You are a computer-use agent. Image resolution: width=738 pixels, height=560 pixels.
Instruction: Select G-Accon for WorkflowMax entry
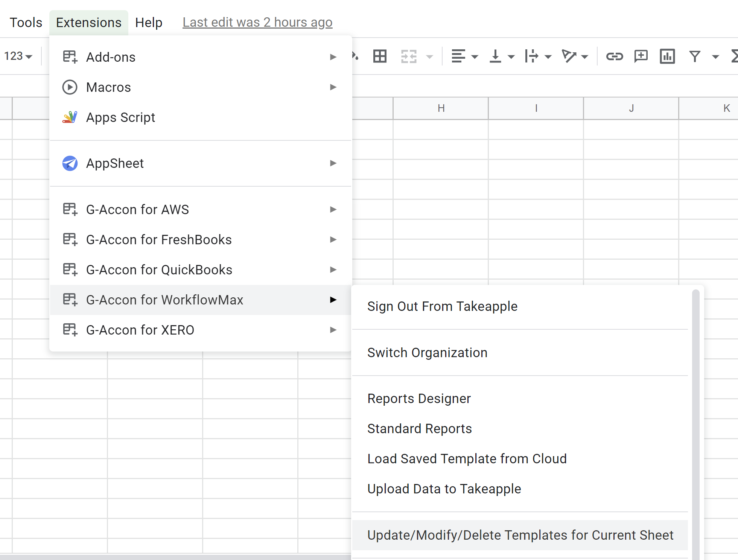coord(201,300)
